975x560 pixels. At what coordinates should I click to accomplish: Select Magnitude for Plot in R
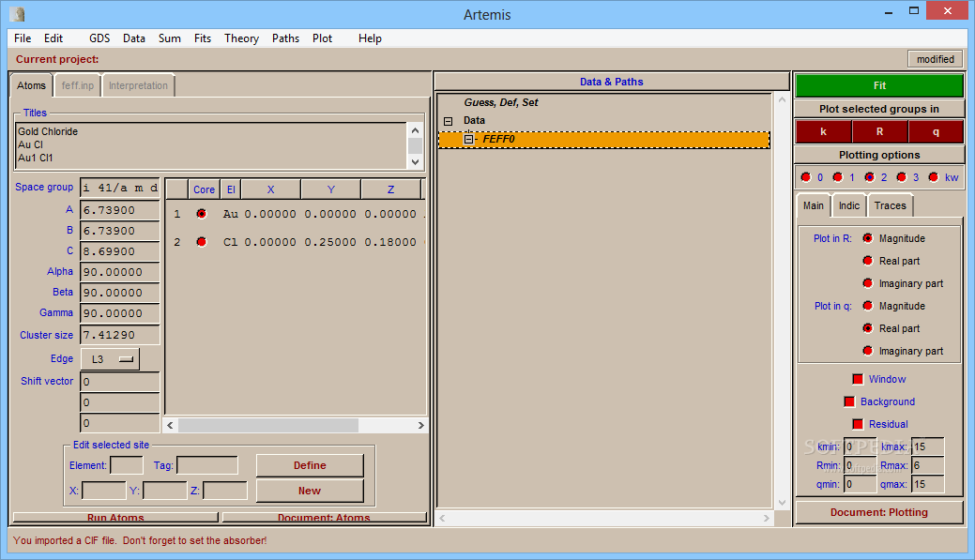coord(868,238)
